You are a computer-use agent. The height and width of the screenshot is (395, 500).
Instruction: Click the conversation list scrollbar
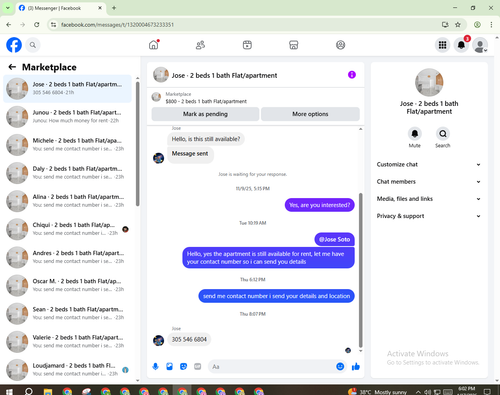138,143
